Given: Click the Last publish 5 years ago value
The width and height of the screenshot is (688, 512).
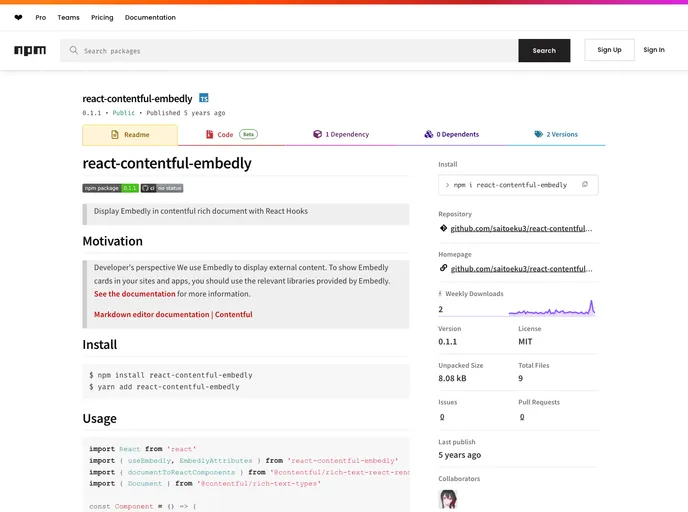Looking at the screenshot, I should [459, 455].
